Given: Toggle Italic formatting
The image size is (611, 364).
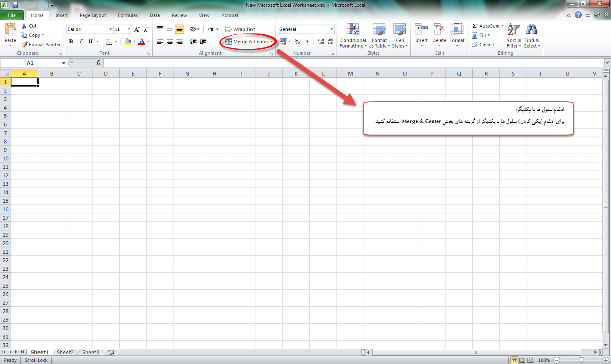Looking at the screenshot, I should (x=81, y=42).
